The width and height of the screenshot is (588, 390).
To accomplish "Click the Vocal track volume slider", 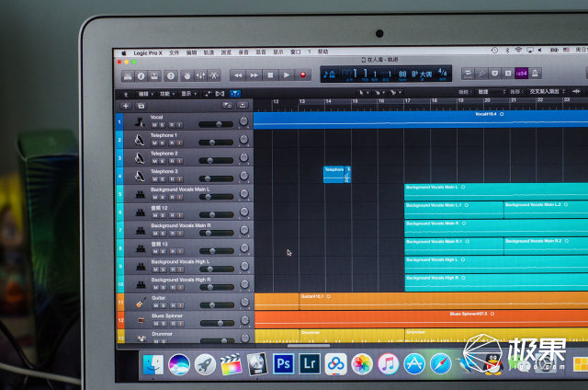I will pyautogui.click(x=216, y=124).
